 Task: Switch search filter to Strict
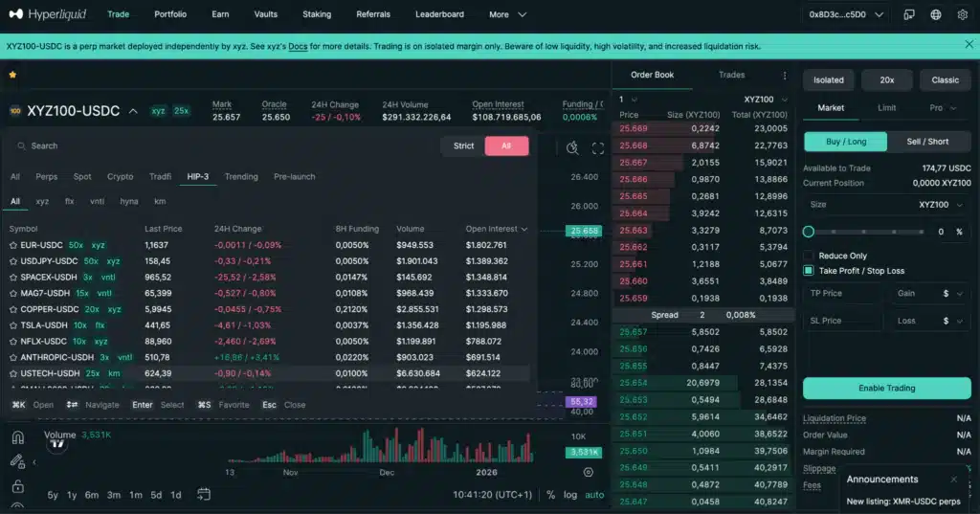(x=463, y=145)
